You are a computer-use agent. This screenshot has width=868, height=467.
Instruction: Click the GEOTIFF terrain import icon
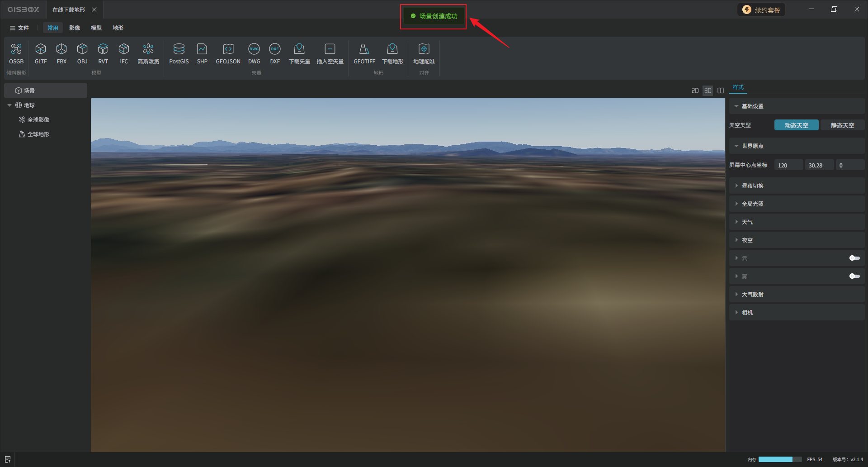[x=364, y=53]
